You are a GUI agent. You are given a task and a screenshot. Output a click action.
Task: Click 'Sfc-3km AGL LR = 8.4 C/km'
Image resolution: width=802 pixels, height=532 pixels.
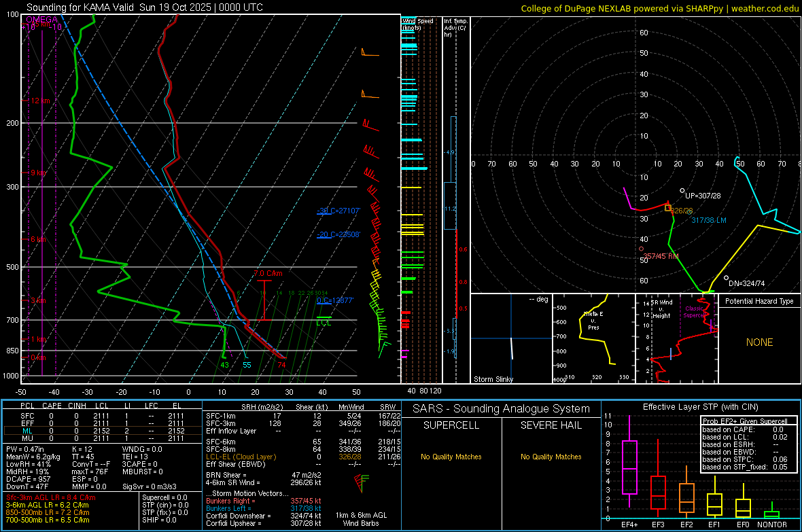click(51, 497)
